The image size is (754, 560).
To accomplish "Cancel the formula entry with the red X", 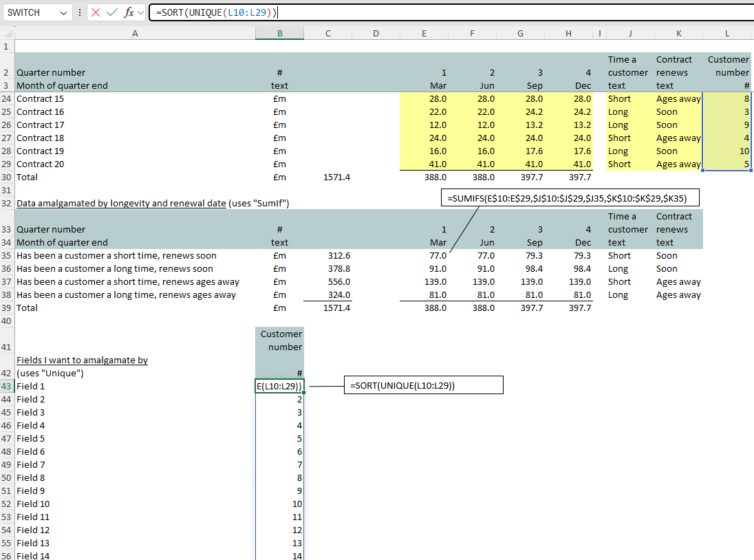I will point(96,12).
